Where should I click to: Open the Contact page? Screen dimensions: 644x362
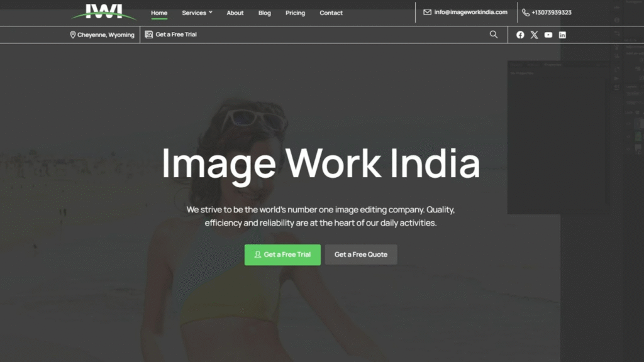coord(331,13)
